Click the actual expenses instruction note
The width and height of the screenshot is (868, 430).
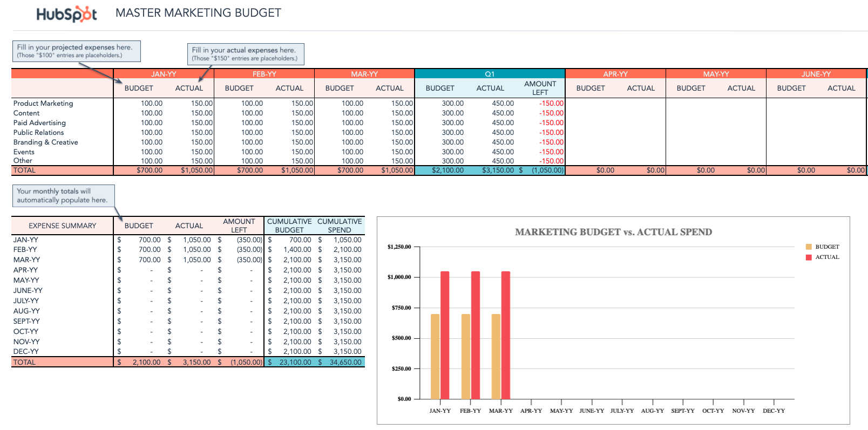pos(246,54)
